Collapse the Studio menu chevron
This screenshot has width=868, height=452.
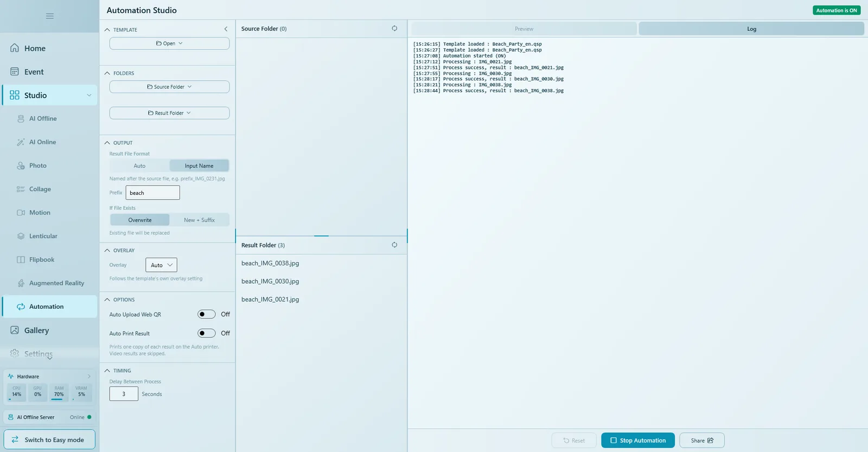point(89,96)
